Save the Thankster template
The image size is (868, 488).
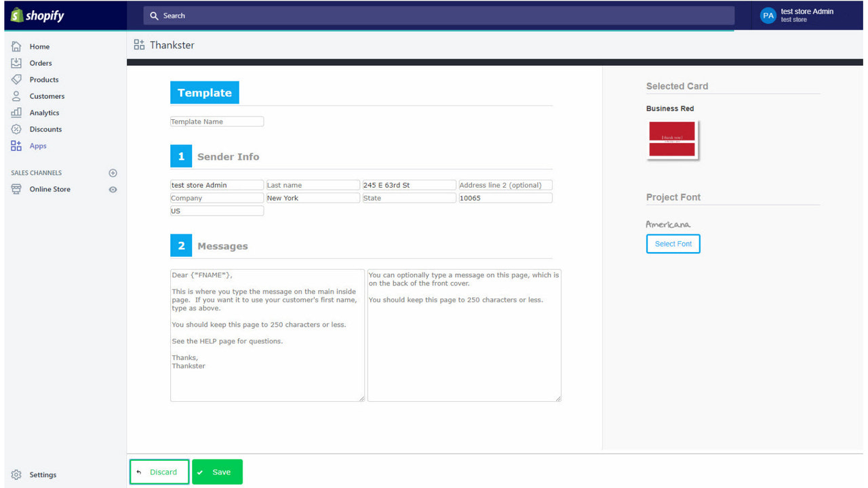coord(217,471)
